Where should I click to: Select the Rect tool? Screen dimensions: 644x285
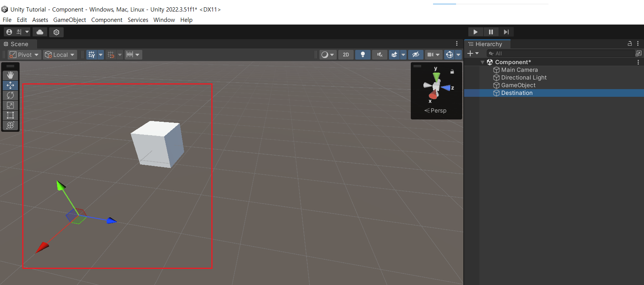click(x=10, y=115)
